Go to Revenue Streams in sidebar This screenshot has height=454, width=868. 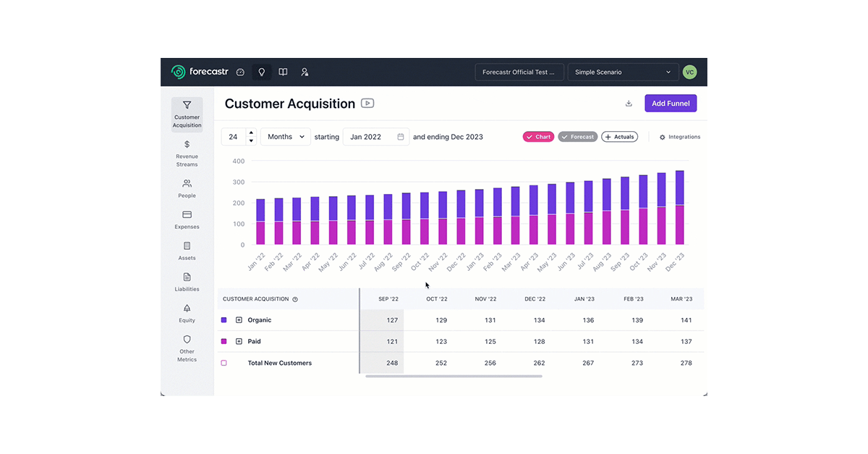click(187, 154)
